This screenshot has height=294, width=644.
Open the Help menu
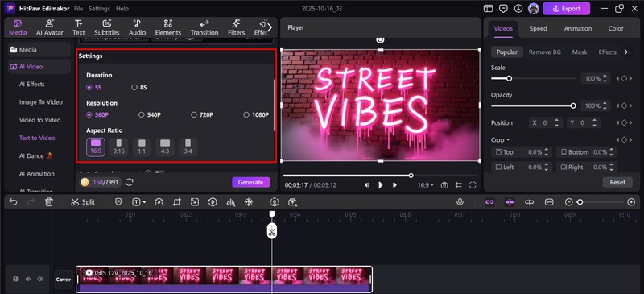122,8
